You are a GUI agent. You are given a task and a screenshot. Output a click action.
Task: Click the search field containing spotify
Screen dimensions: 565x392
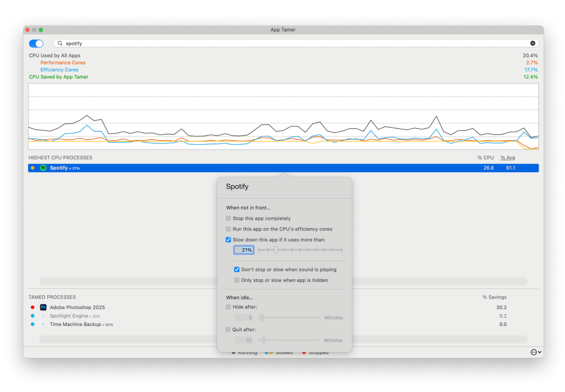coord(296,43)
